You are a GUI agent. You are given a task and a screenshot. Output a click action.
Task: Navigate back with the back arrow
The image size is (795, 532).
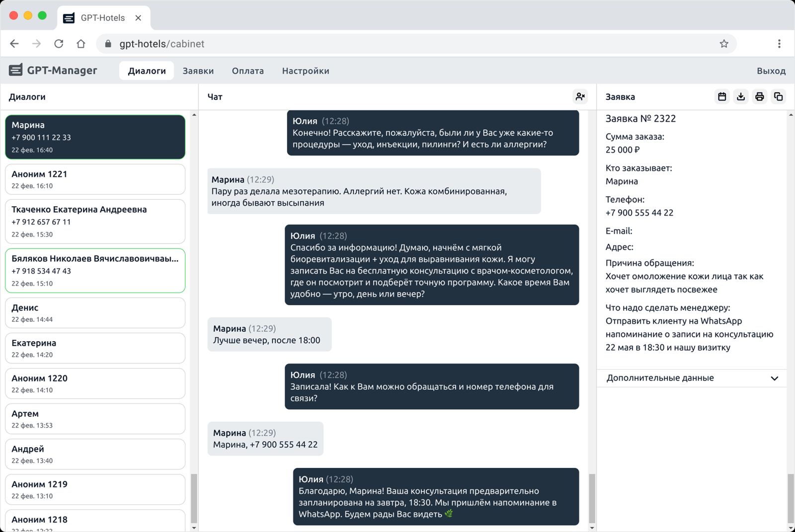14,44
